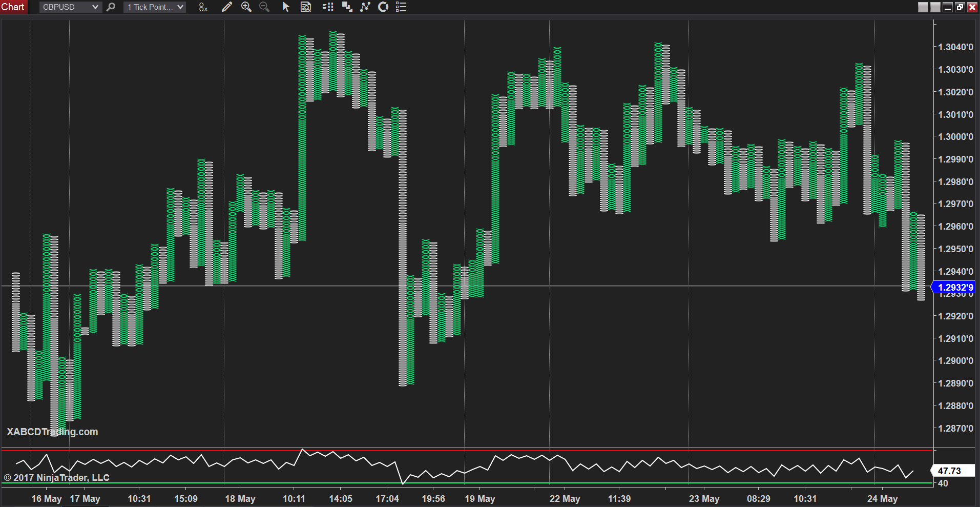Click the 18 May date label

click(x=240, y=499)
